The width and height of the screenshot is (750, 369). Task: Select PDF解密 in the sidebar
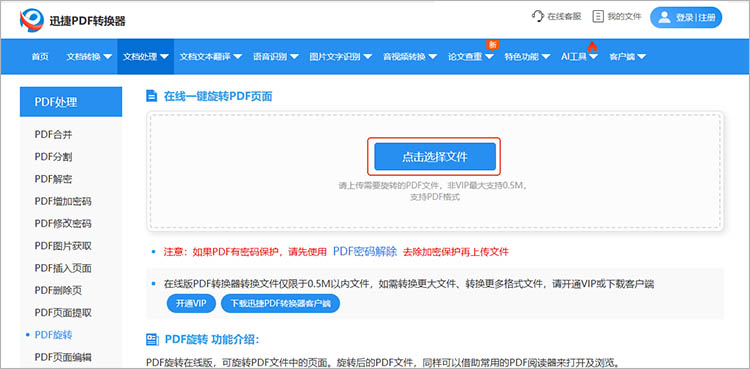click(54, 179)
